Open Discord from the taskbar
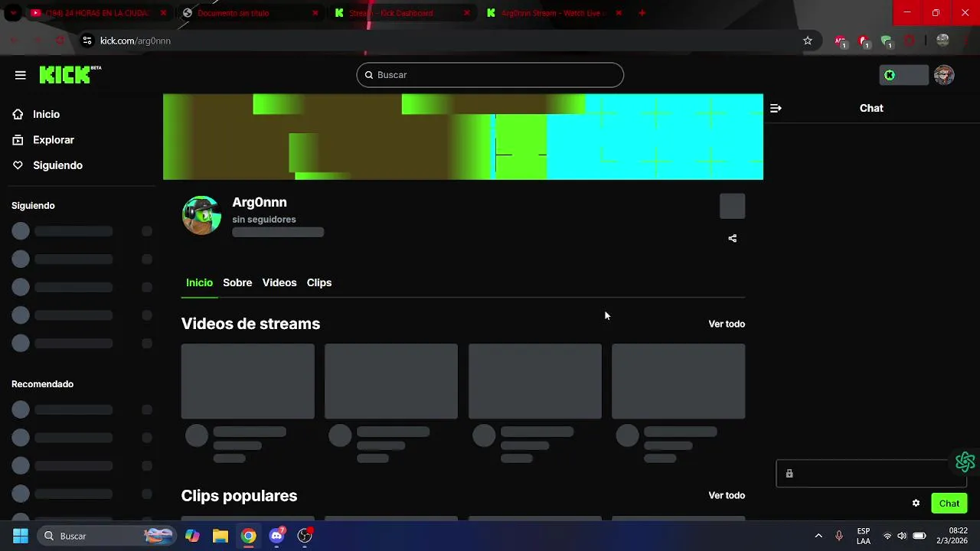980x551 pixels. [x=277, y=536]
